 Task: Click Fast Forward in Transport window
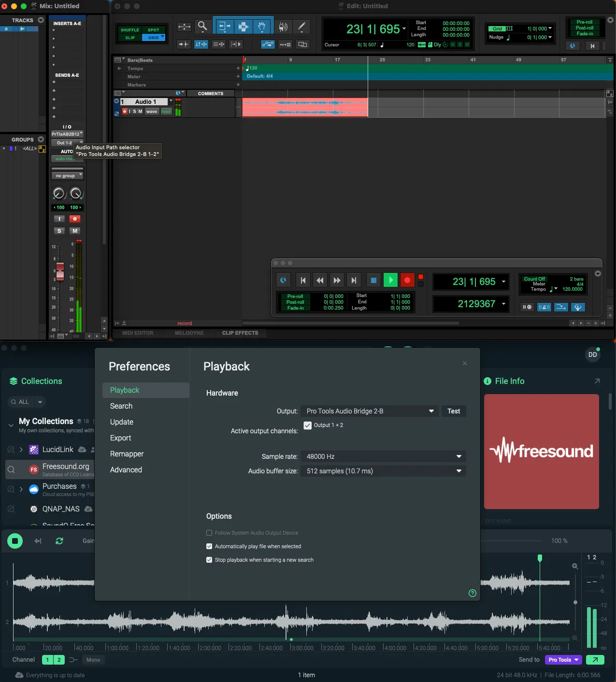pos(337,280)
